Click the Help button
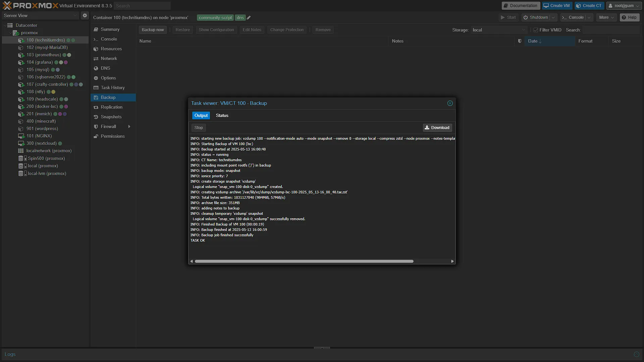The height and width of the screenshot is (362, 644). 629,17
